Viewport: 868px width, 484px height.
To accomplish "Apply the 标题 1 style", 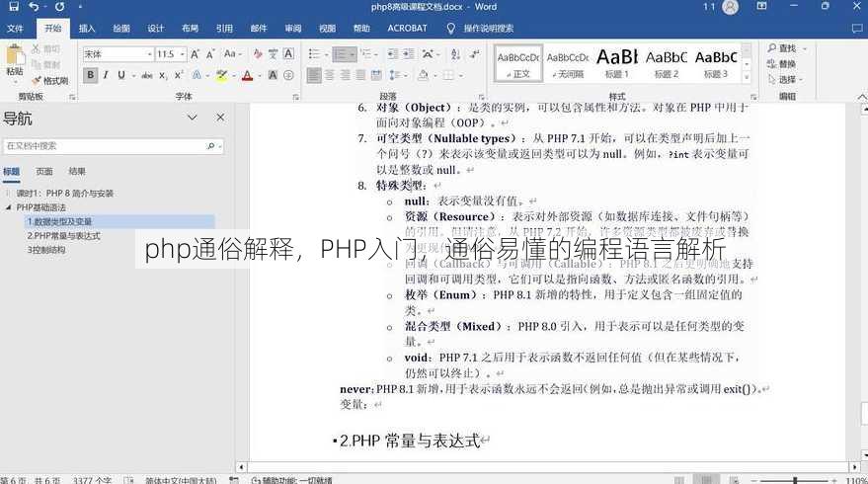I will [616, 63].
